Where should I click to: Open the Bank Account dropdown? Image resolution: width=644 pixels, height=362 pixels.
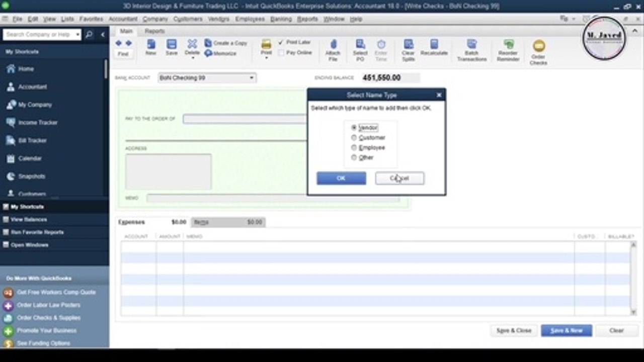tap(252, 78)
